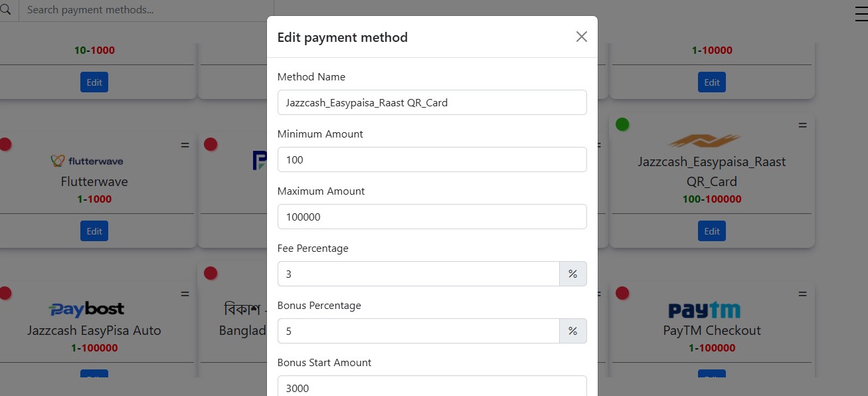The height and width of the screenshot is (396, 868).
Task: Click the Bonus Start Amount input field
Action: 432,386
